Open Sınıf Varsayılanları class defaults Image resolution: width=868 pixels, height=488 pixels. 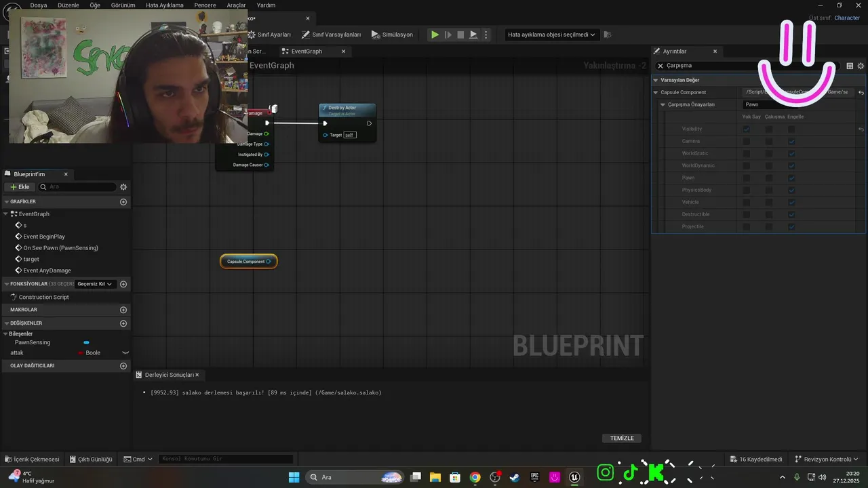pos(332,35)
